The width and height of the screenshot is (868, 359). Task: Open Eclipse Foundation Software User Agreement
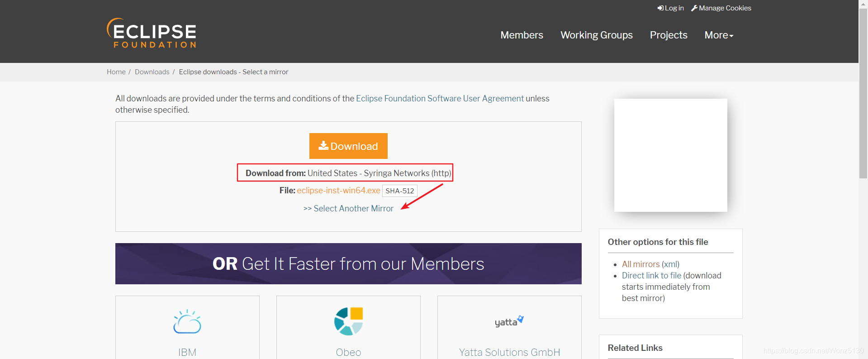pos(440,98)
